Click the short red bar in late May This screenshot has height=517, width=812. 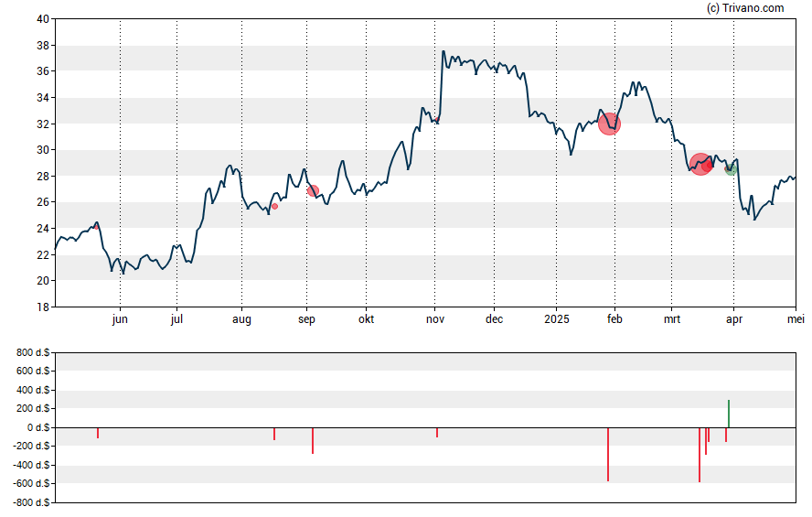tap(97, 433)
